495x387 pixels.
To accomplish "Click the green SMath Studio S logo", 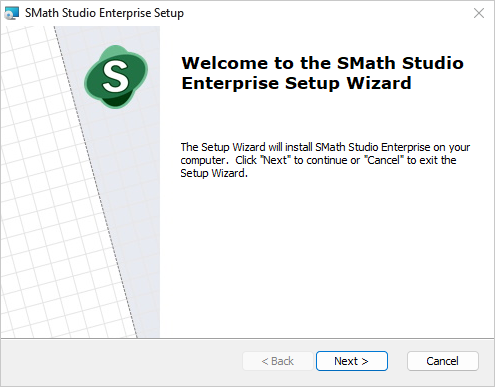I will click(116, 77).
